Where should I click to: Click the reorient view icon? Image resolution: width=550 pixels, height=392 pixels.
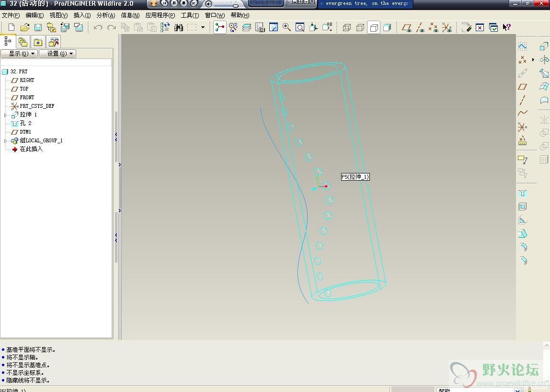313,27
